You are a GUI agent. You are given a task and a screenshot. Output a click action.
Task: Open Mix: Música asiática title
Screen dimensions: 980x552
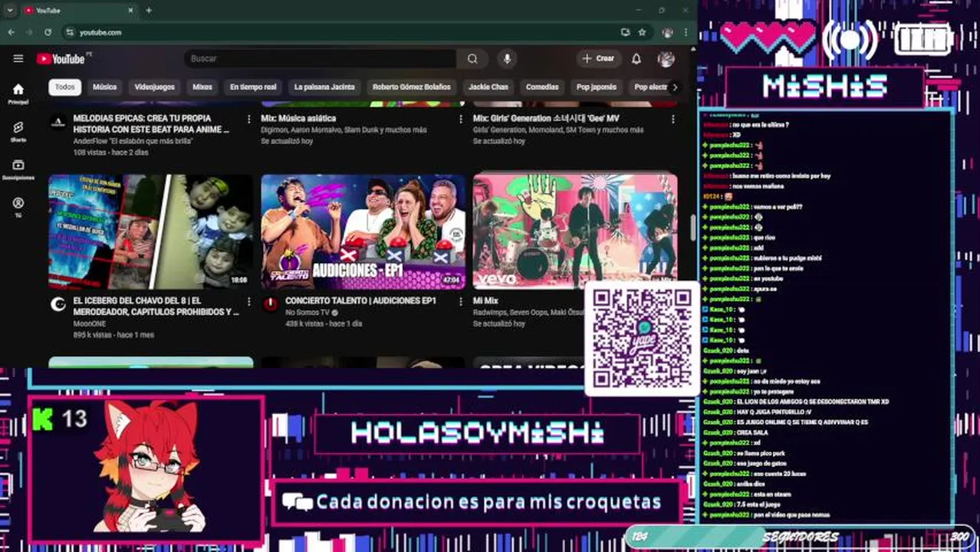[x=298, y=118]
